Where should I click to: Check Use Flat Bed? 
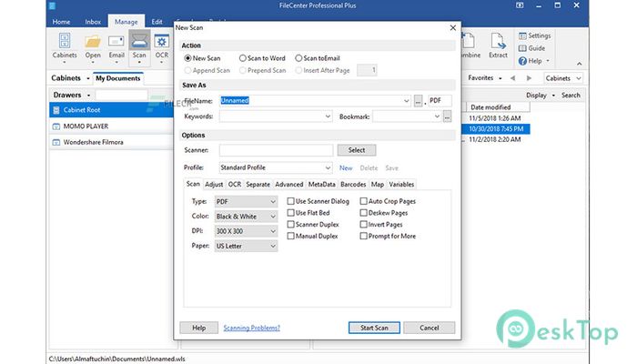tap(290, 212)
